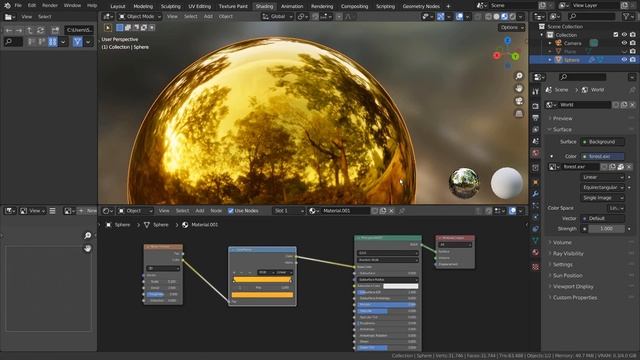Go back in file browser

pyautogui.click(x=9, y=30)
